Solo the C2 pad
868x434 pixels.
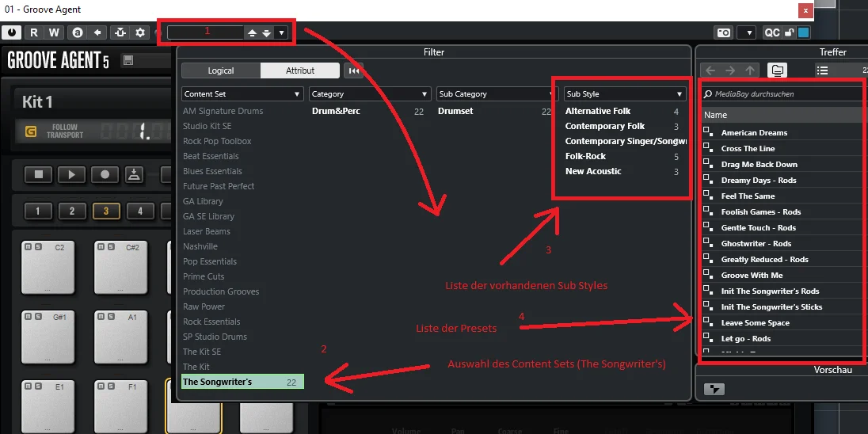coord(37,247)
